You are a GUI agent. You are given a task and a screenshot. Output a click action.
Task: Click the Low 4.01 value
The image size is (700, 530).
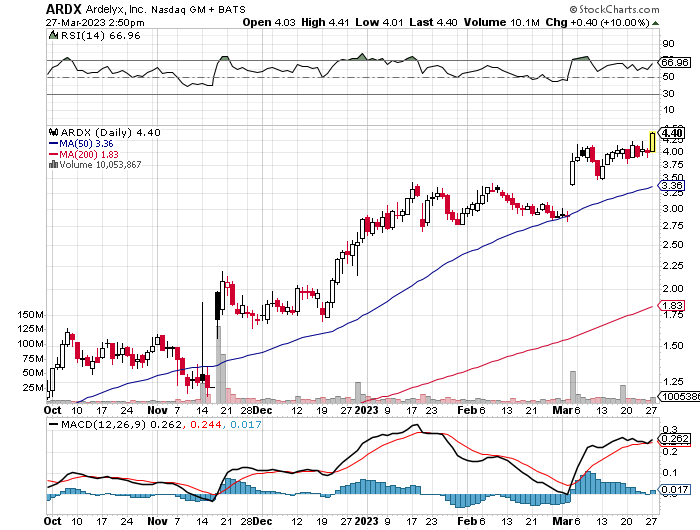pyautogui.click(x=379, y=22)
